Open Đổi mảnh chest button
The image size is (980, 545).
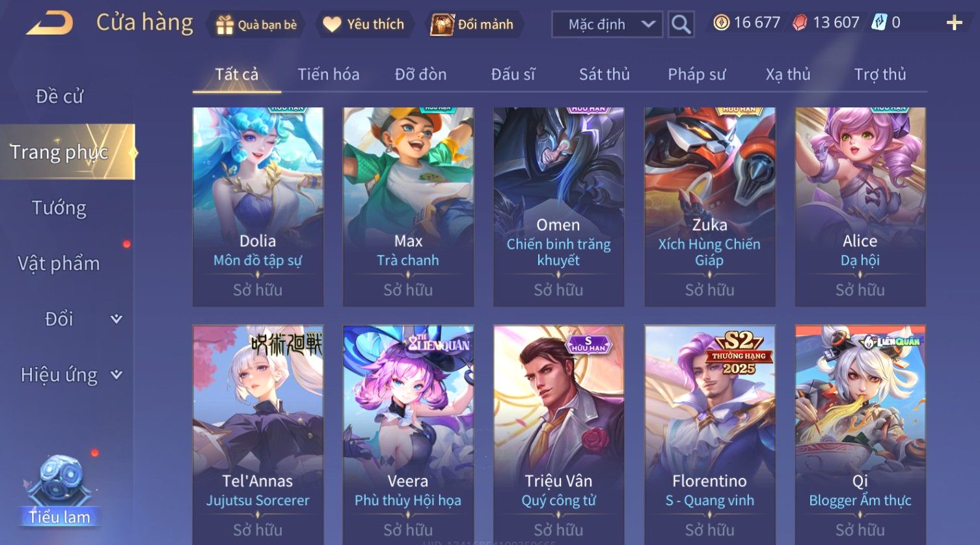click(474, 24)
